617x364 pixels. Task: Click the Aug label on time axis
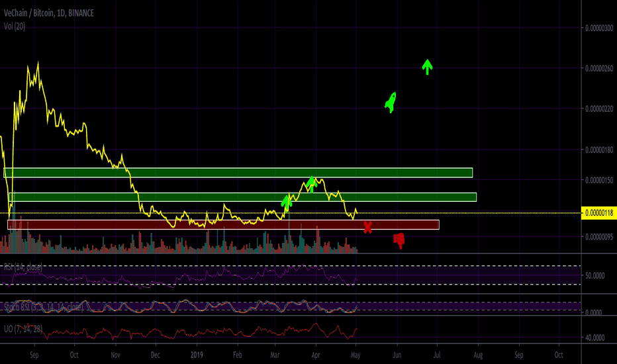pos(478,355)
